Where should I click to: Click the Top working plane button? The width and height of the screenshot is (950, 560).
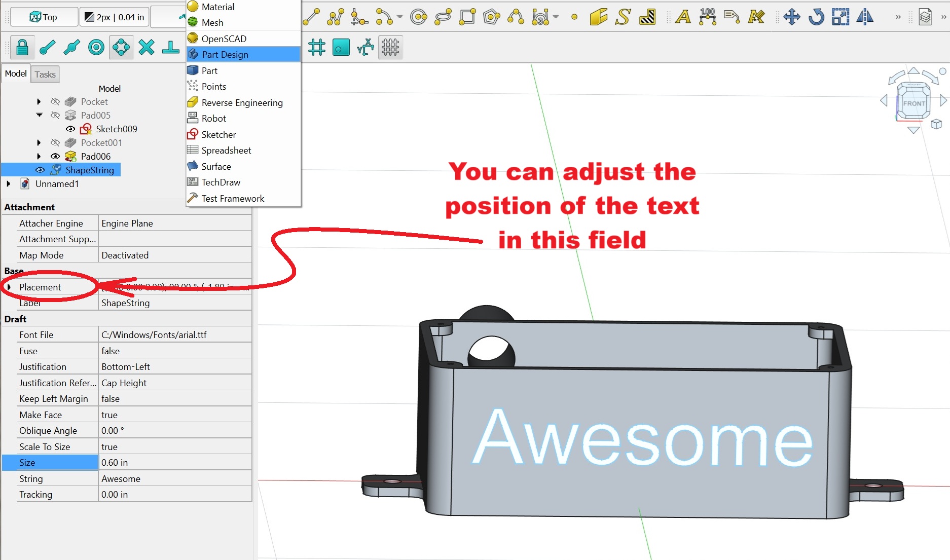point(44,17)
